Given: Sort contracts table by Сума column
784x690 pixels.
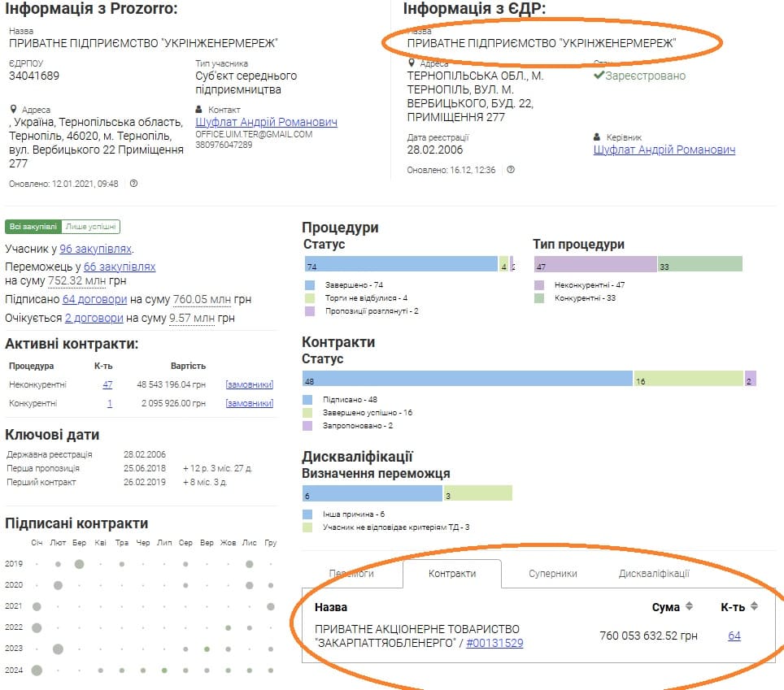Looking at the screenshot, I should click(689, 606).
